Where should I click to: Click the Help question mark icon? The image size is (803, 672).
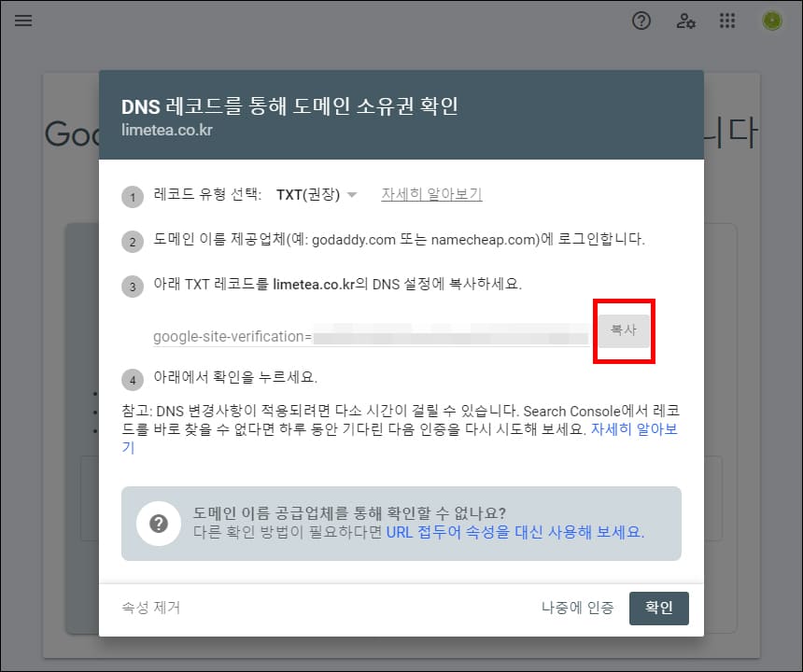click(x=641, y=21)
